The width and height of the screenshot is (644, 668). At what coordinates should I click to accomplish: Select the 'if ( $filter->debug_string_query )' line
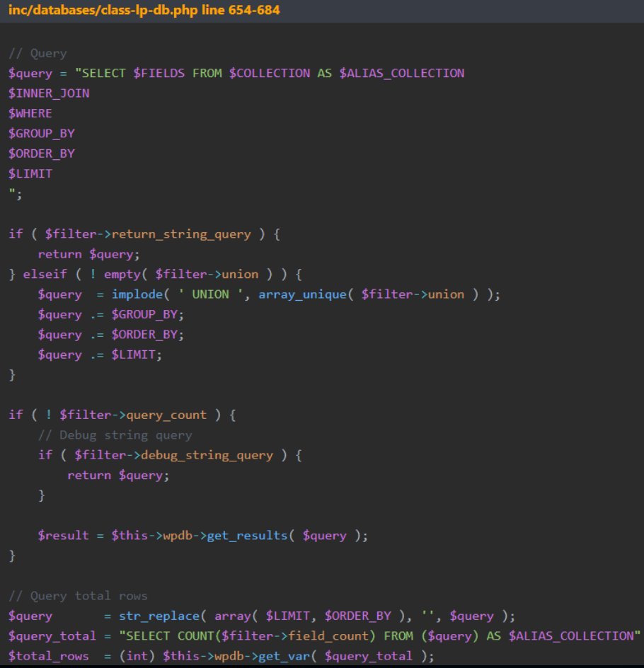[170, 455]
